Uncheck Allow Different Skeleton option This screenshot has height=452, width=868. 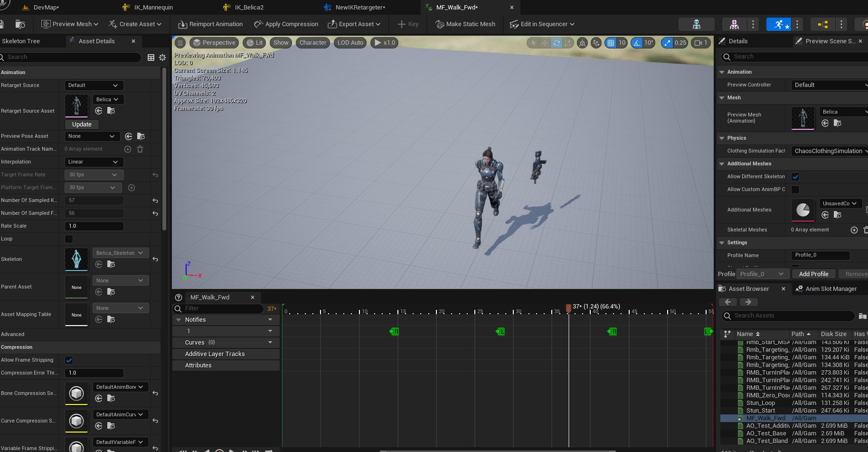(x=795, y=177)
